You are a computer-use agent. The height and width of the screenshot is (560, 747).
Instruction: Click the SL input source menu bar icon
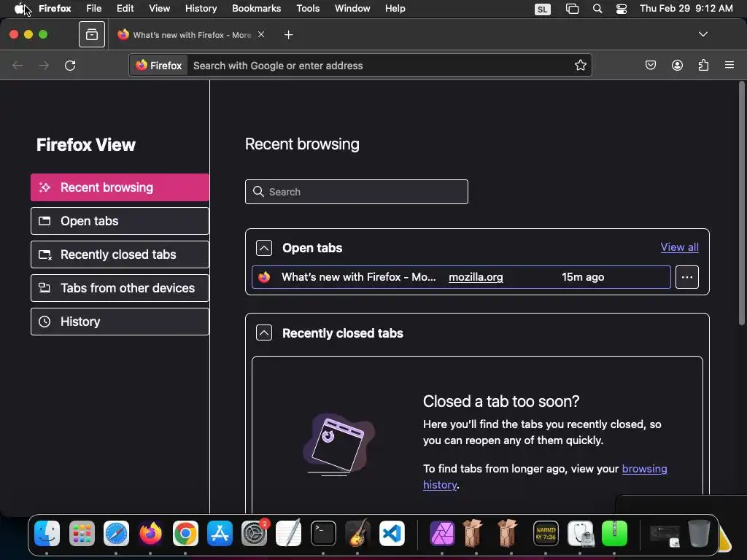point(542,9)
